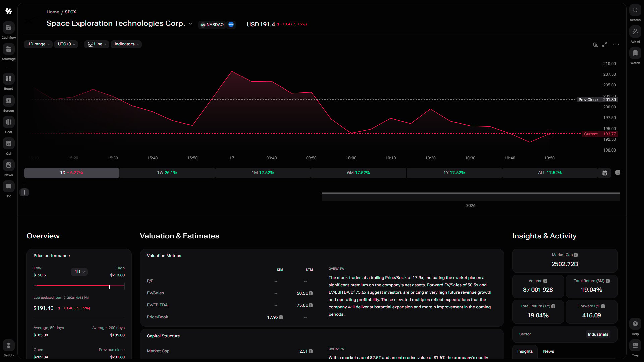Screen dimensions: 644x362
Task: Click the 2026 timeline navigator range bar
Action: (x=471, y=197)
